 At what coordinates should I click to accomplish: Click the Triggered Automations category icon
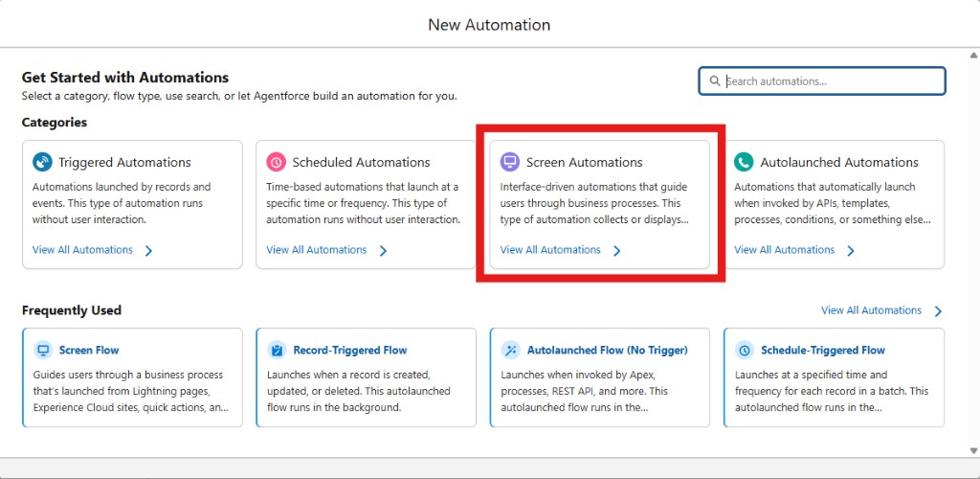click(x=42, y=162)
